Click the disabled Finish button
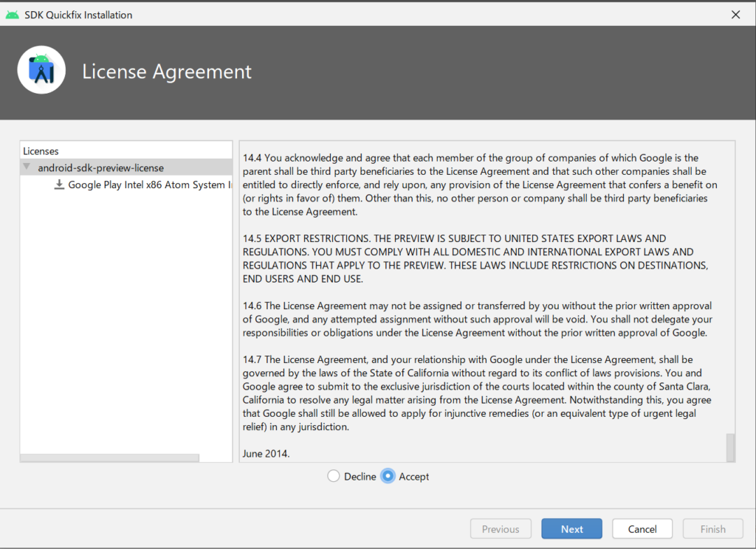The image size is (756, 549). tap(712, 529)
